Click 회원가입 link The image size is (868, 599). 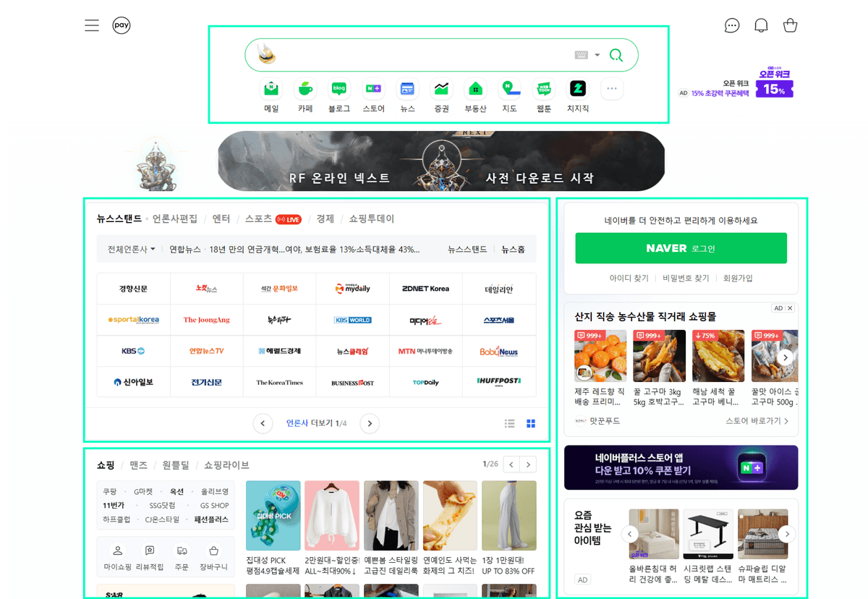738,278
